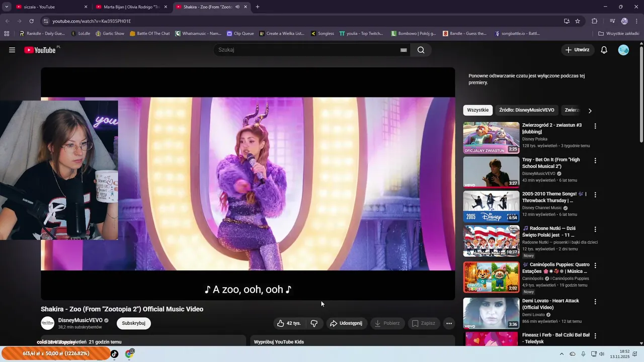Mute the Shakira tab via speaker icon
This screenshot has height=362, width=644.
point(237,7)
